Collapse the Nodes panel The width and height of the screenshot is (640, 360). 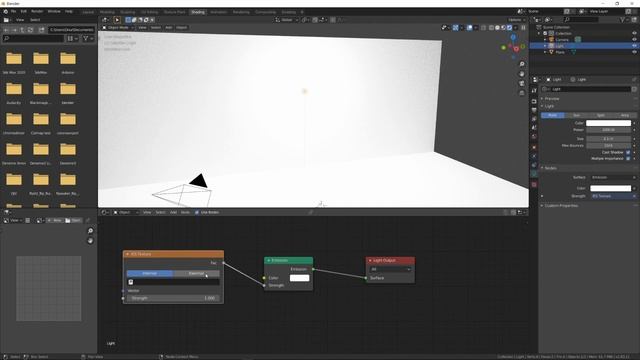[x=550, y=168]
